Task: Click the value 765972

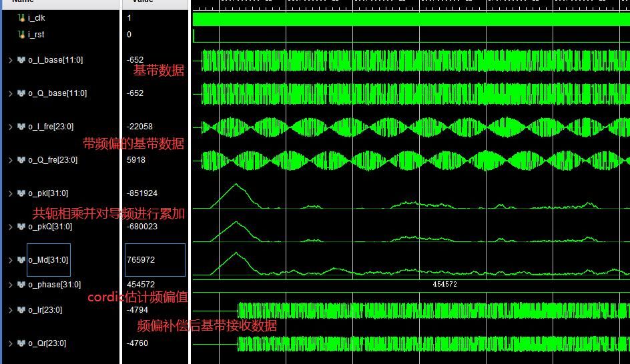Action: (x=141, y=259)
